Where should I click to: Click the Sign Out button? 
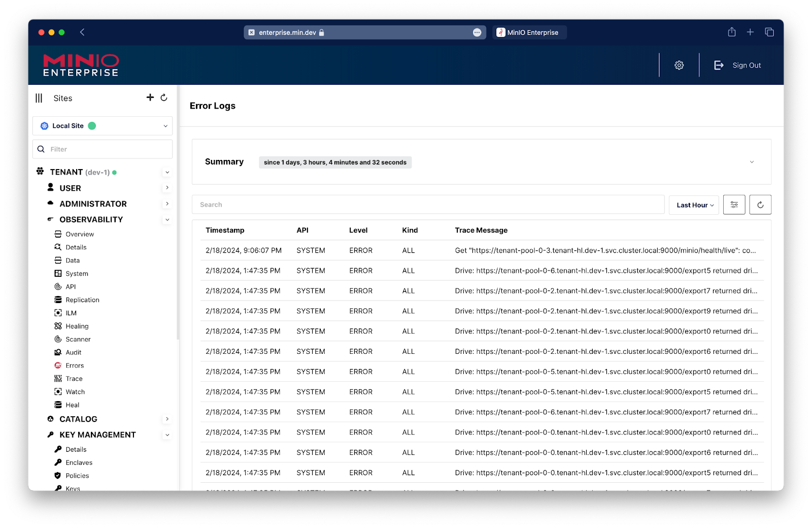pyautogui.click(x=738, y=65)
